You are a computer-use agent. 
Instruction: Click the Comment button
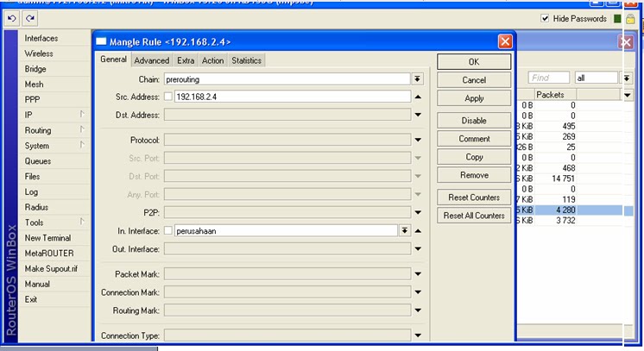pyautogui.click(x=474, y=139)
